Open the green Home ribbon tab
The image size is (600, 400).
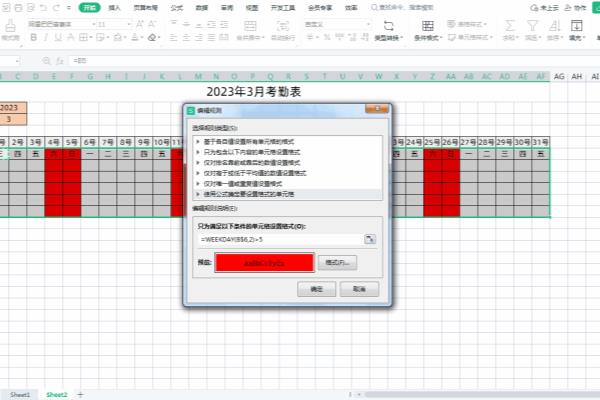tap(90, 7)
